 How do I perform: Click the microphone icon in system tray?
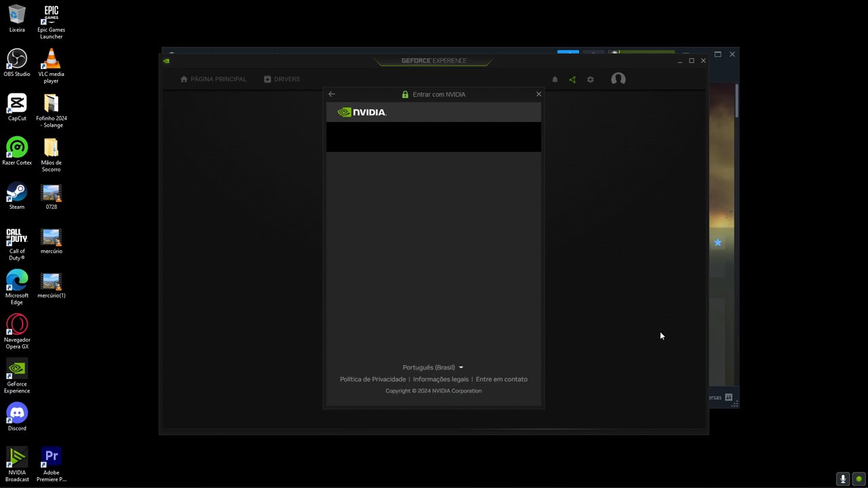(843, 479)
